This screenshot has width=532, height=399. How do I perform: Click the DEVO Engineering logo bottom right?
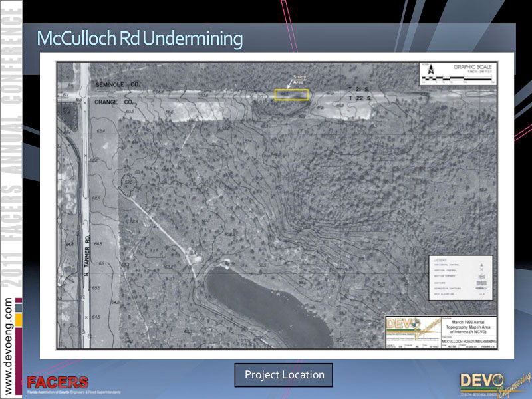pos(491,383)
